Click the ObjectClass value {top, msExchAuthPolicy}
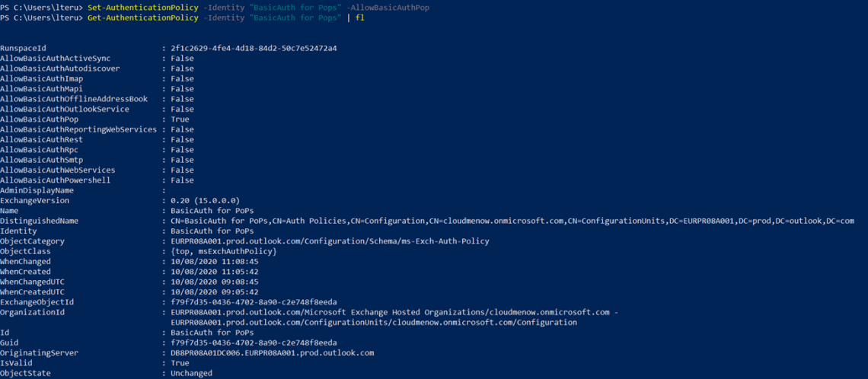Screen dimensions: 868x379 223,251
